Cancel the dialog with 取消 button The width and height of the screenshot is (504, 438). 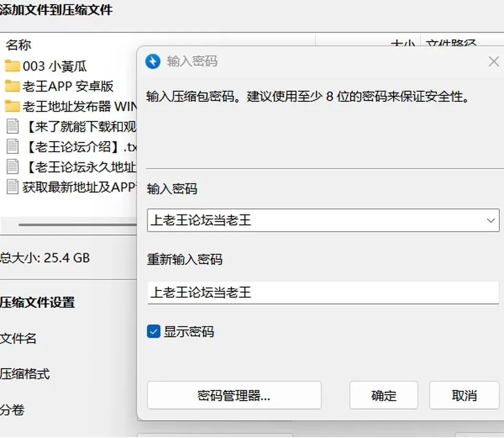464,395
